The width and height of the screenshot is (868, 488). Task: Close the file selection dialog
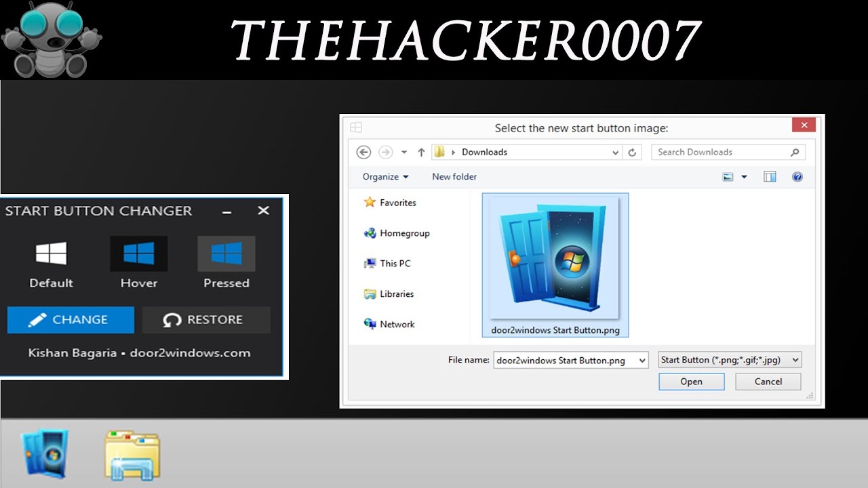pyautogui.click(x=804, y=125)
